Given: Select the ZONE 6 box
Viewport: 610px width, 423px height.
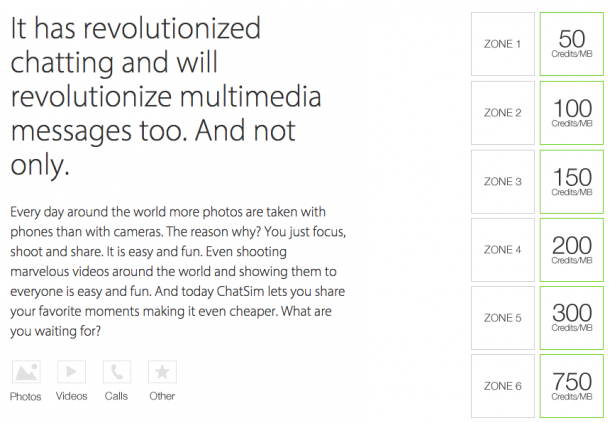Looking at the screenshot, I should pos(503,387).
